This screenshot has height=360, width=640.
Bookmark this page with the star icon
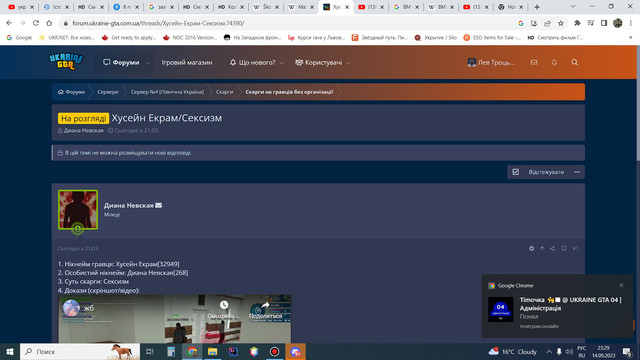pyautogui.click(x=561, y=23)
